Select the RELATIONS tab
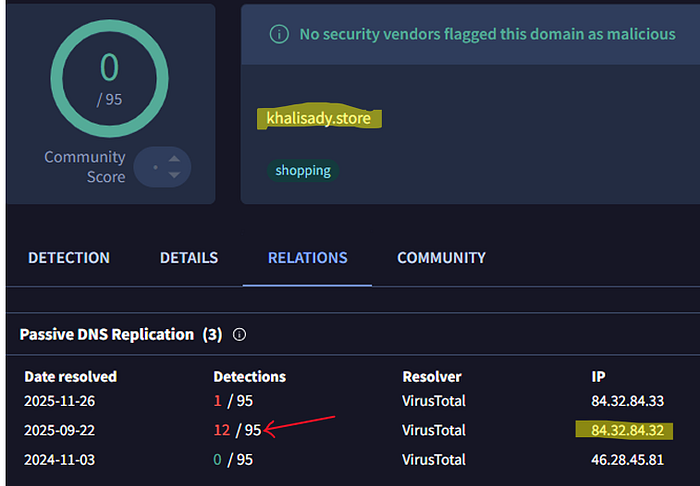Image resolution: width=700 pixels, height=486 pixels. [308, 258]
